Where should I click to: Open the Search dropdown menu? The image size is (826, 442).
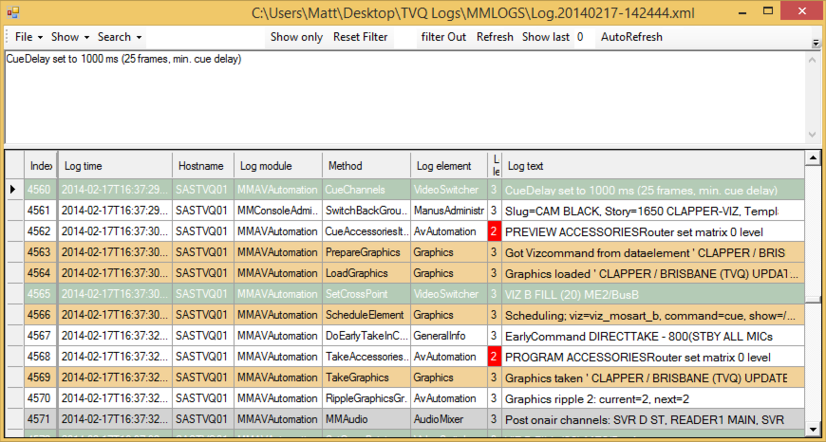(119, 37)
